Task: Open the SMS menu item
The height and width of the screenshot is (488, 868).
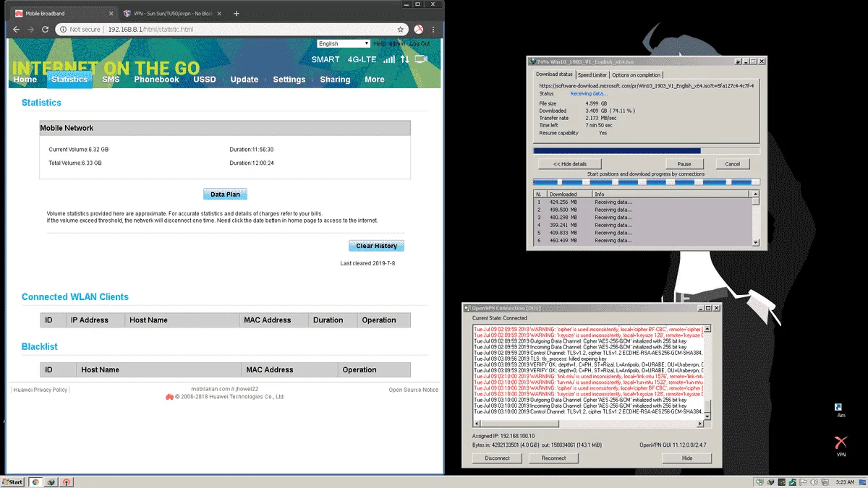Action: click(x=111, y=80)
